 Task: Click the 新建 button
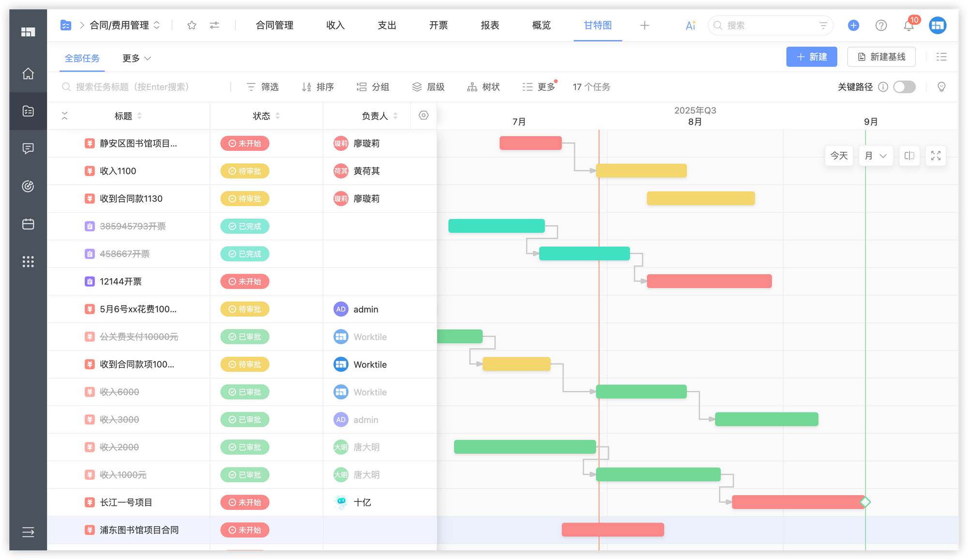tap(811, 57)
